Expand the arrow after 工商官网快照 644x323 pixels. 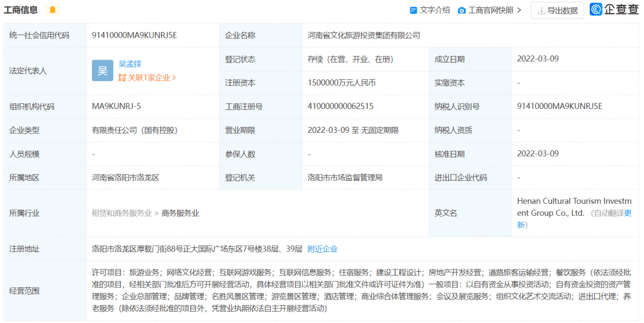click(x=519, y=10)
